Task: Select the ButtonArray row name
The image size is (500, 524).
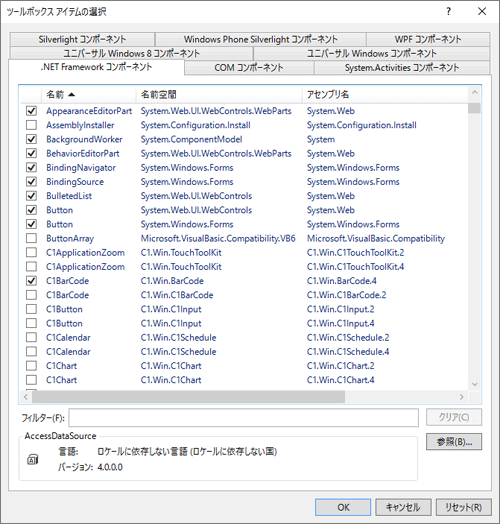Action: pyautogui.click(x=70, y=239)
